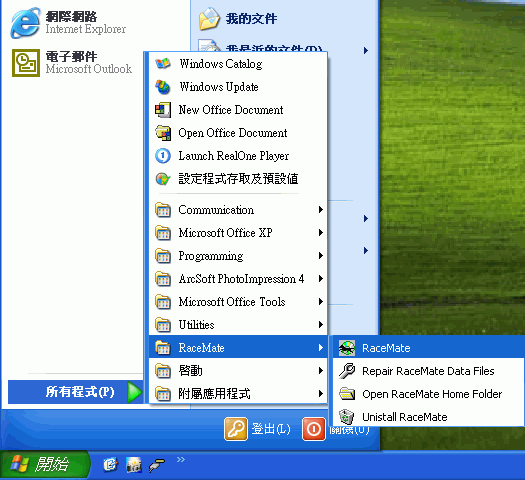Click the Repair RaceMate Data Files wrench icon
Viewport: 525px width, 480px height.
coord(347,371)
